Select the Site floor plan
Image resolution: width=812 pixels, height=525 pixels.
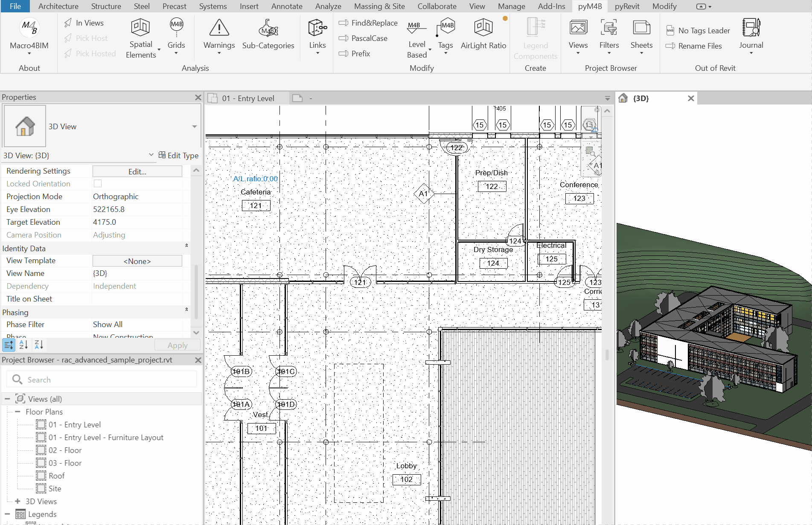pyautogui.click(x=55, y=488)
